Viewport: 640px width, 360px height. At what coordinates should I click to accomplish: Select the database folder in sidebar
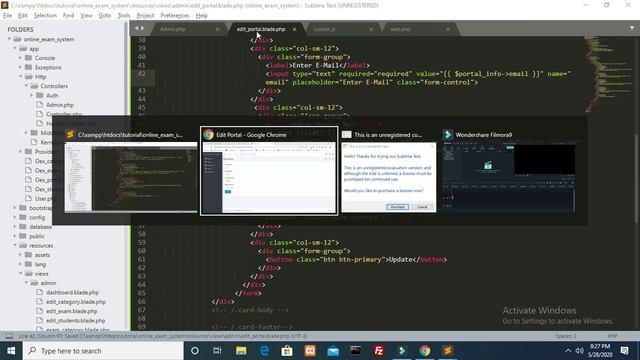click(x=40, y=227)
